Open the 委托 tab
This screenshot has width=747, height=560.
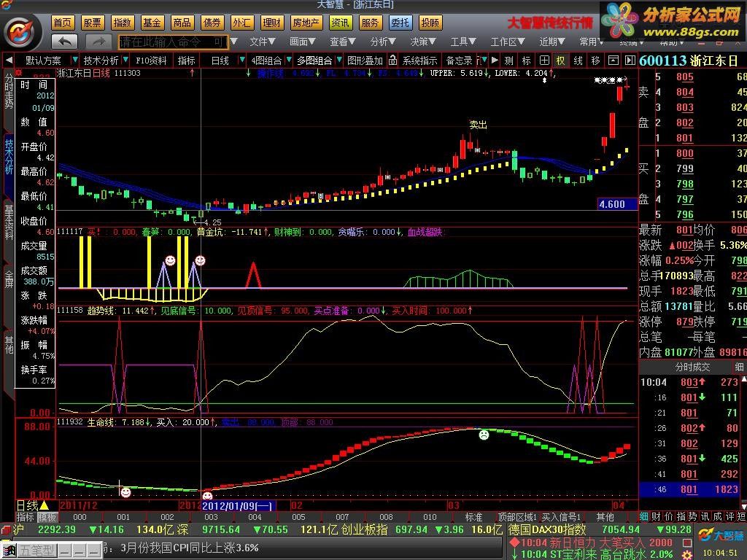pyautogui.click(x=400, y=23)
